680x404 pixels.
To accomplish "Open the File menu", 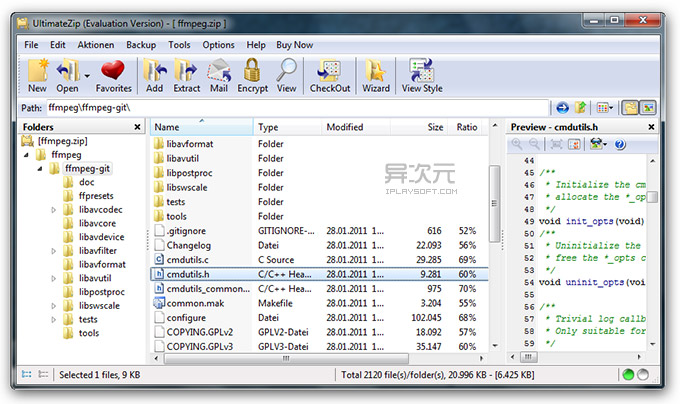I will [31, 45].
